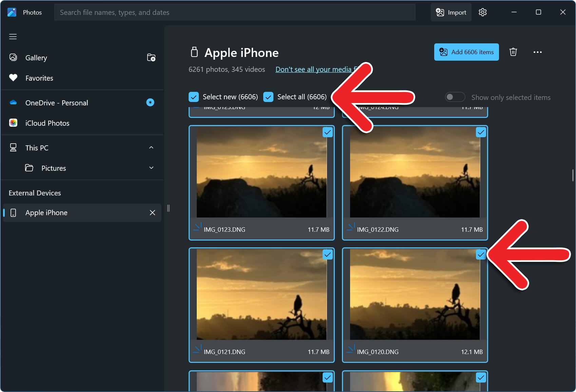
Task: Click the trash delete icon
Action: 513,52
